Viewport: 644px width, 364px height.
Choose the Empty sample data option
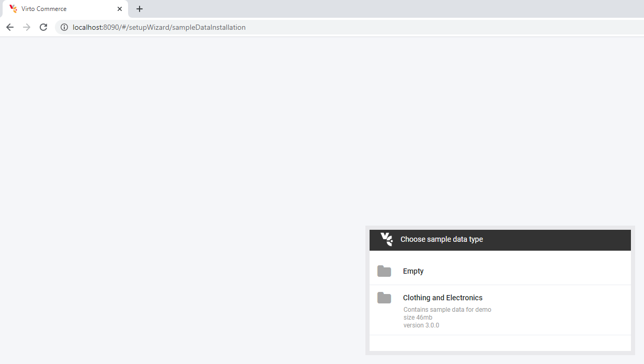[x=500, y=271]
